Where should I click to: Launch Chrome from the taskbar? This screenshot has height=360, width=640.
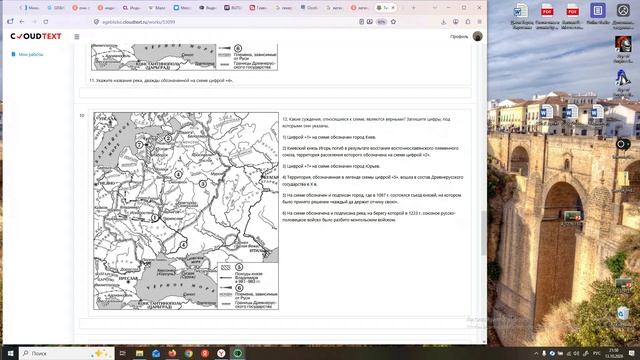[x=189, y=353]
